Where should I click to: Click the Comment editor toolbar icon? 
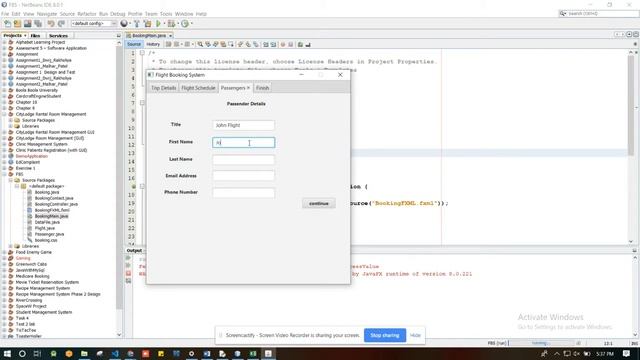pyautogui.click(x=300, y=44)
